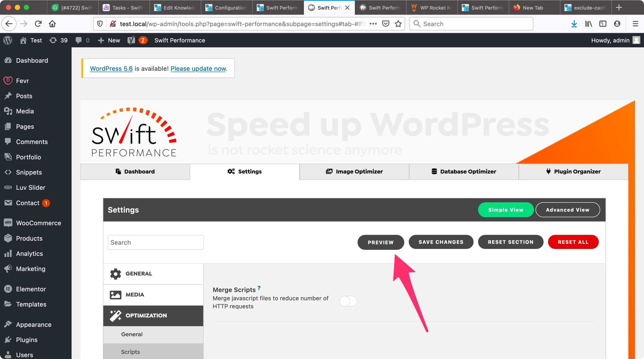The height and width of the screenshot is (359, 644).
Task: Open Contact in the admin sidebar
Action: [x=36, y=203]
